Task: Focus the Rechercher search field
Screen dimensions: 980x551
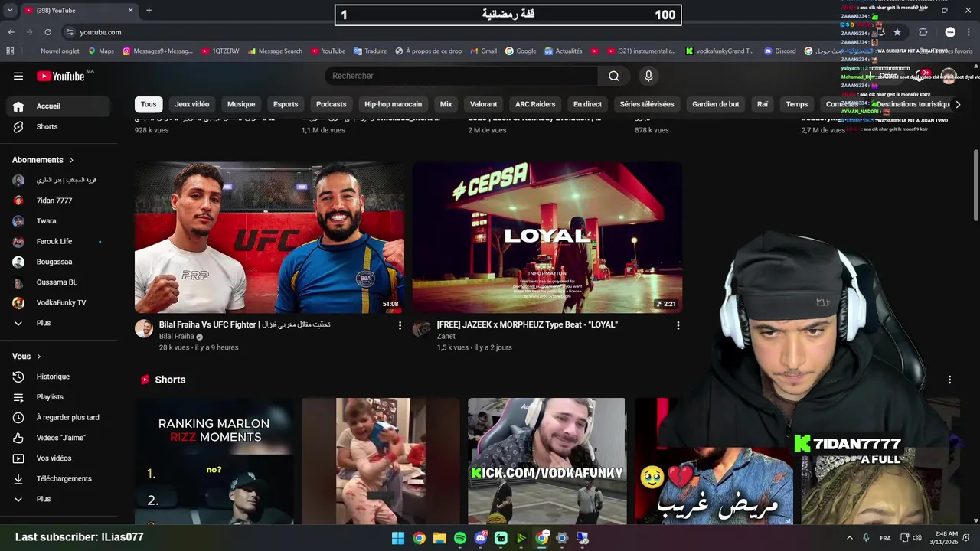Action: 462,76
